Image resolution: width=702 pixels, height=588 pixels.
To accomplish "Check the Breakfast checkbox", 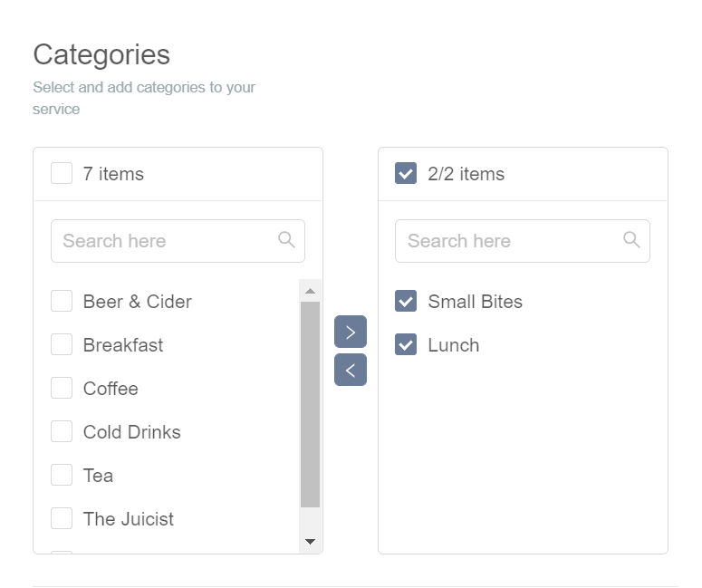I will [x=62, y=344].
